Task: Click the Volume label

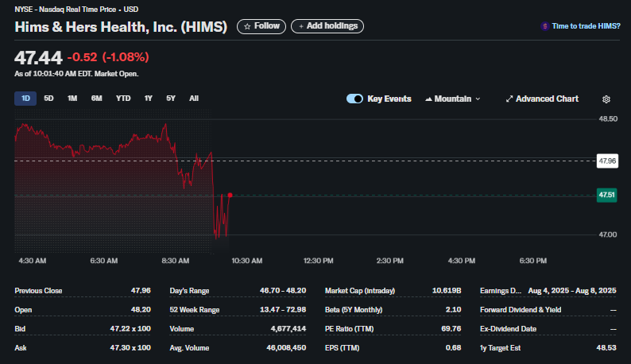Action: 181,329
